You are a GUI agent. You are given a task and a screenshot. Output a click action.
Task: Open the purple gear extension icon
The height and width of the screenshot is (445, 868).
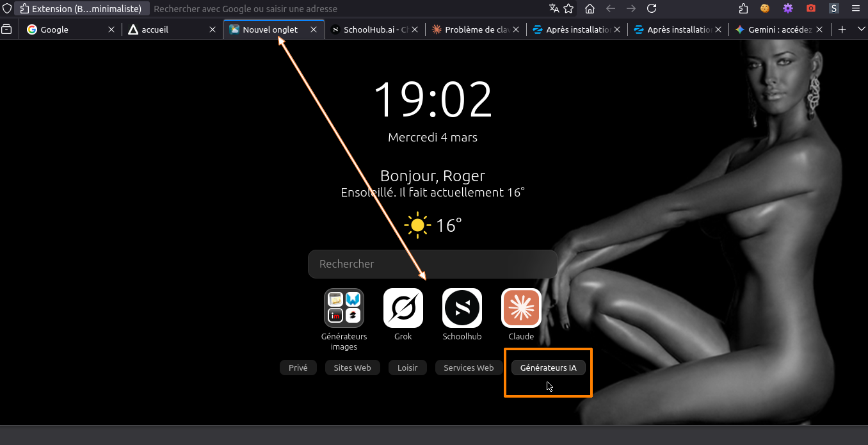point(788,8)
